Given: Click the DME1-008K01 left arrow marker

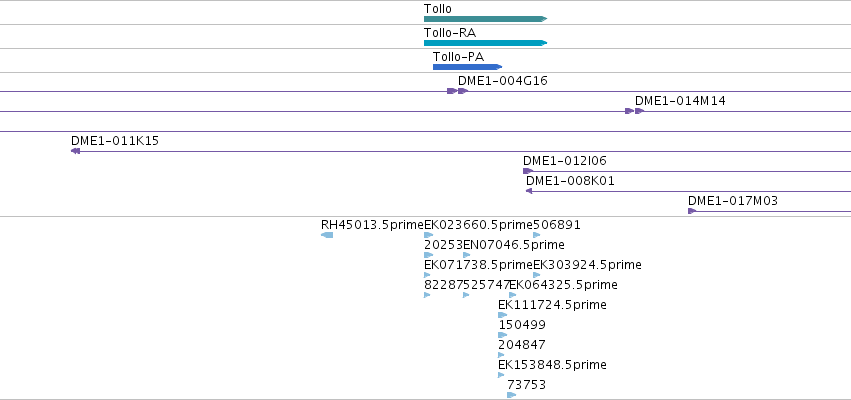Looking at the screenshot, I should 529,191.
